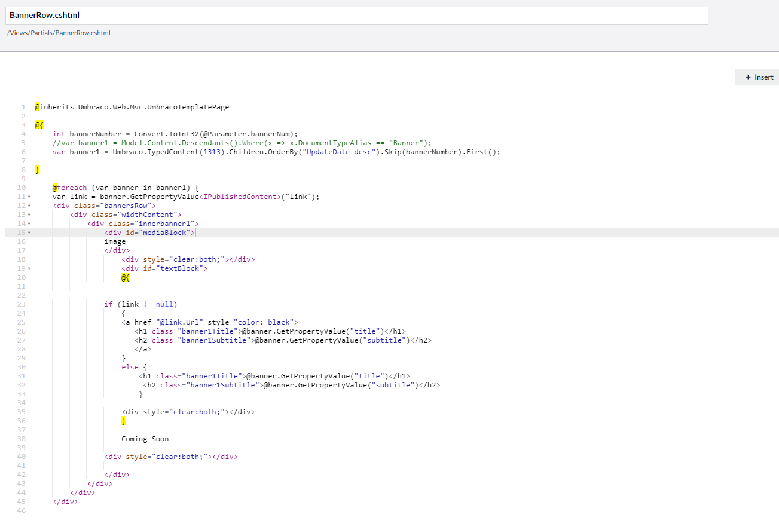Click the closing </a> tag on line 28
The height and width of the screenshot is (532, 779).
click(x=143, y=349)
